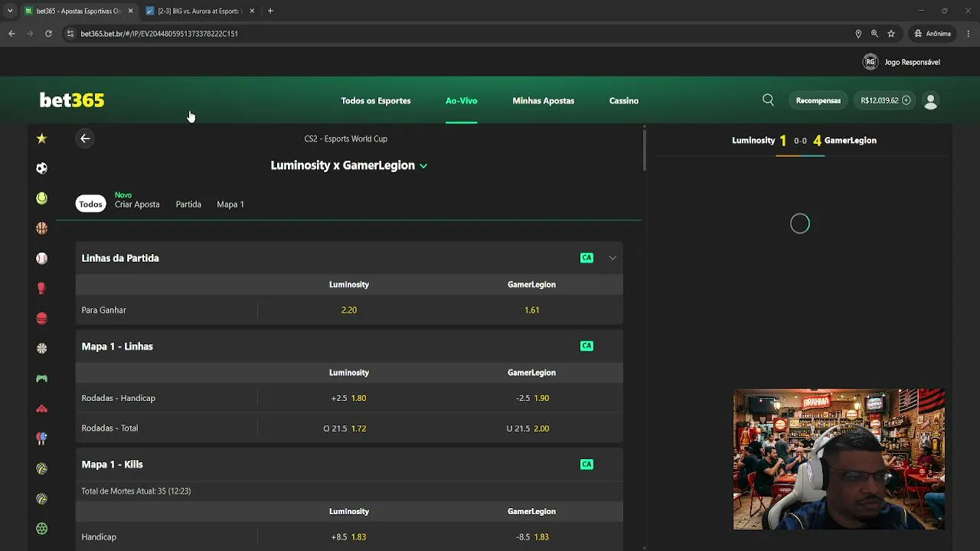Click the bet365 logo

pos(72,100)
